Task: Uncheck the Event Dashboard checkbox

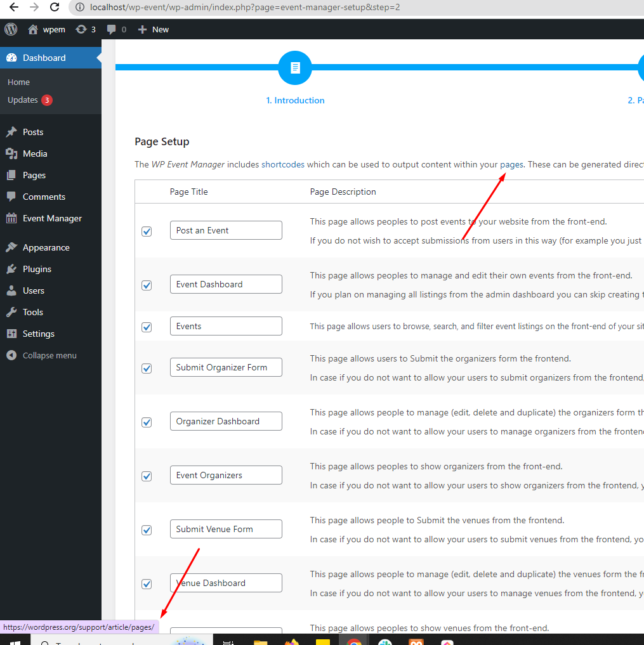Action: (x=147, y=285)
